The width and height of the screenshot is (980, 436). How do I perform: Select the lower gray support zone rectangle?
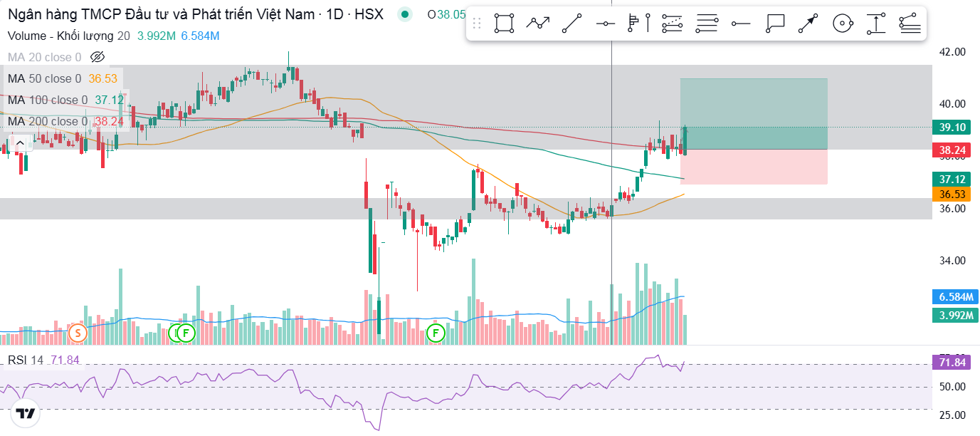tap(465, 209)
